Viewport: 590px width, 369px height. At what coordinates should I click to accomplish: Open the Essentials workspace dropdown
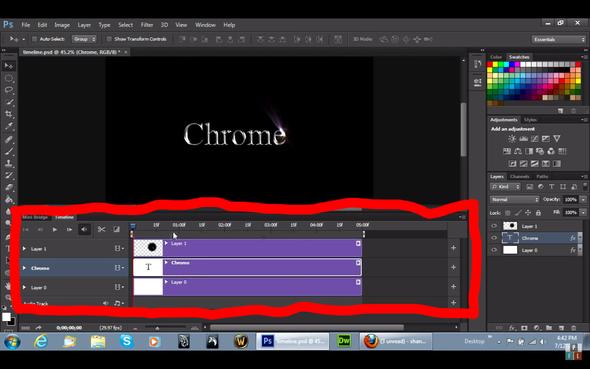point(559,39)
